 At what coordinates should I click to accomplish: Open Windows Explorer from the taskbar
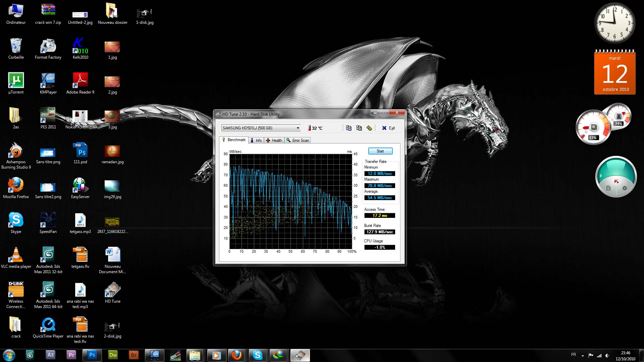pos(195,355)
